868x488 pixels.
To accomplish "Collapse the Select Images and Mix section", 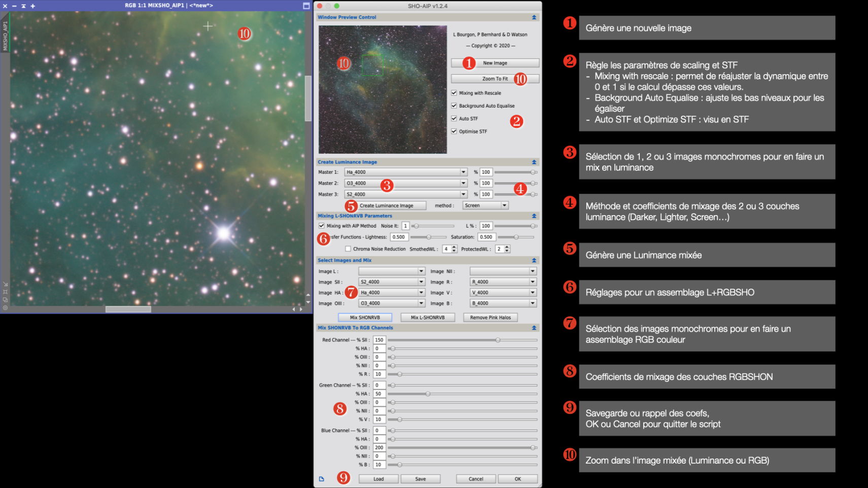I will click(533, 260).
